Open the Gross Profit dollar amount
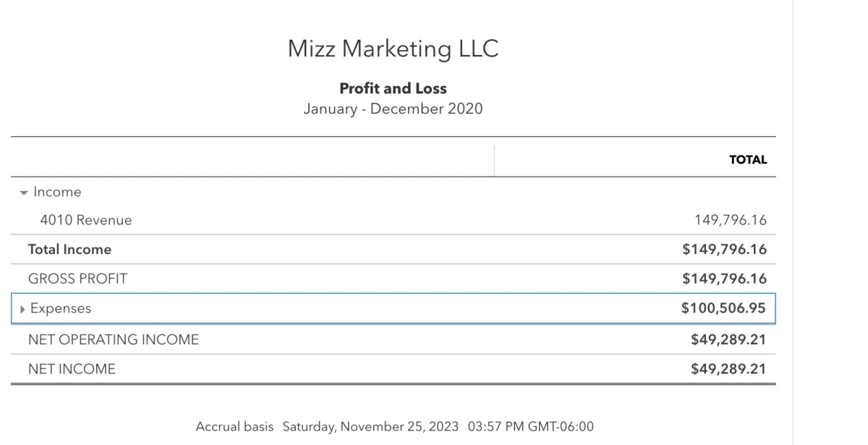Screen dimensions: 868x445 click(724, 279)
